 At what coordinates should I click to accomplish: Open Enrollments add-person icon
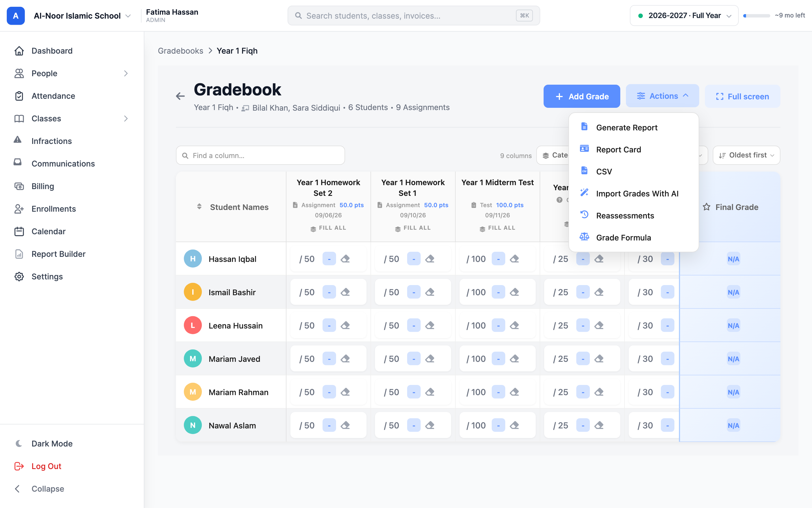(x=19, y=209)
